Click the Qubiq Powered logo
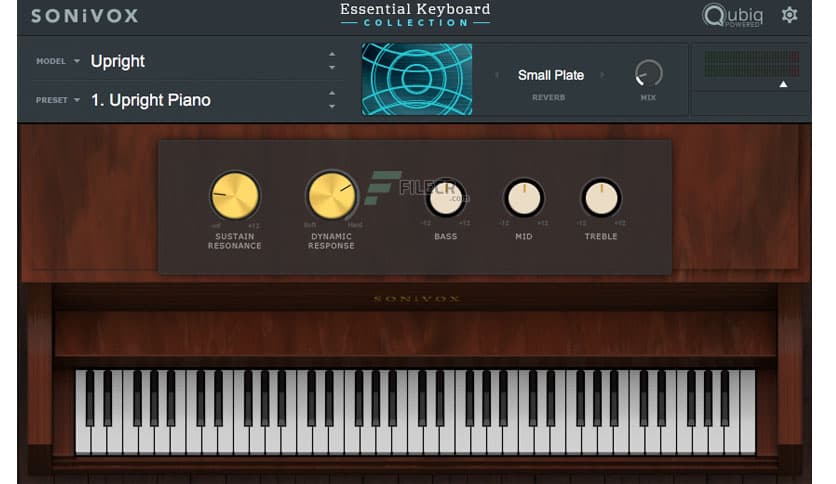 (733, 15)
